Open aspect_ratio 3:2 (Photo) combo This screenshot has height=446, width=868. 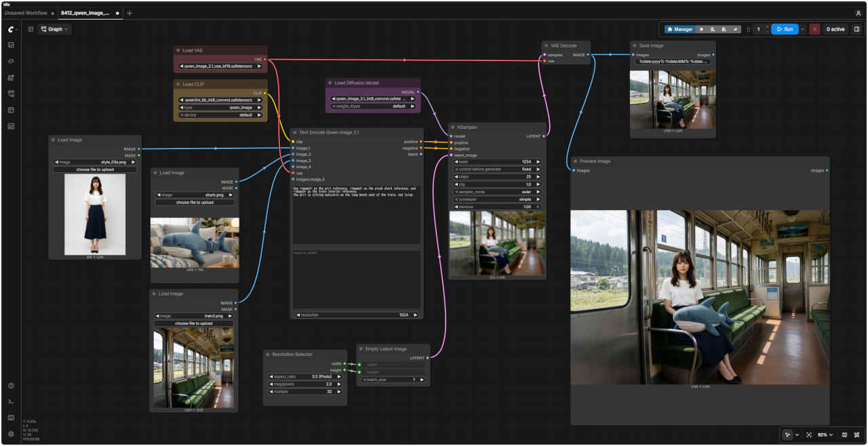[305, 376]
